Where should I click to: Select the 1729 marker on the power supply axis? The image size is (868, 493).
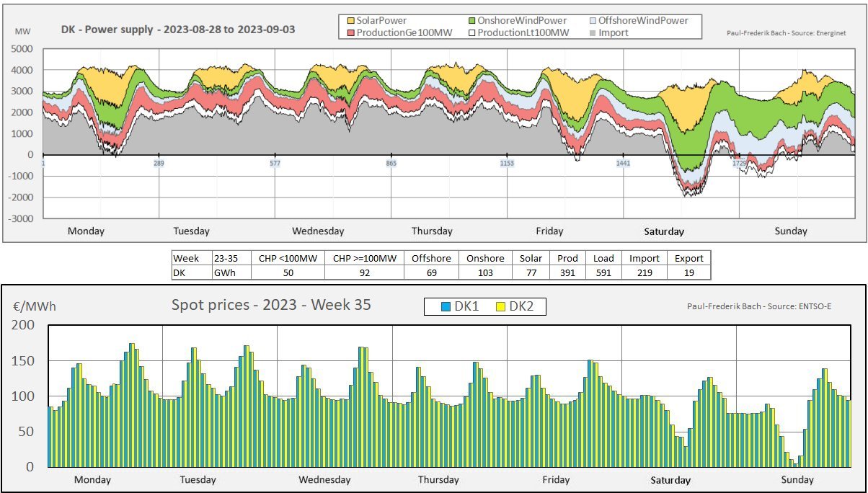coord(740,164)
